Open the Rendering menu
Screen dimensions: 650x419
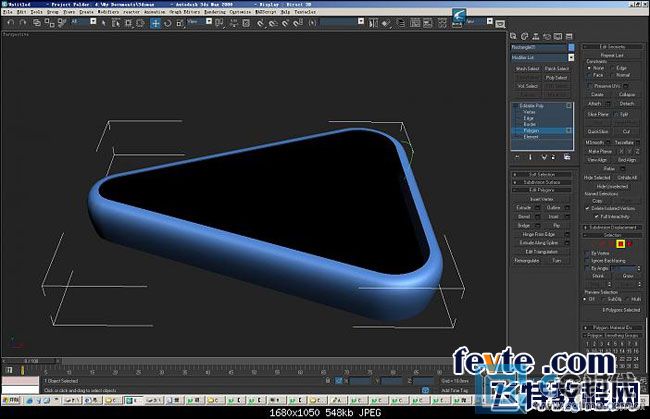[x=215, y=12]
